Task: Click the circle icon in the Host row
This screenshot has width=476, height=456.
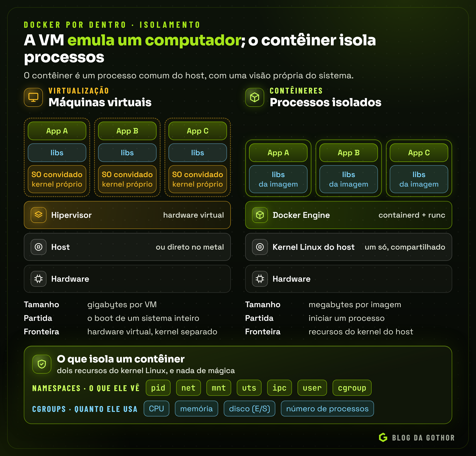Action: click(39, 247)
